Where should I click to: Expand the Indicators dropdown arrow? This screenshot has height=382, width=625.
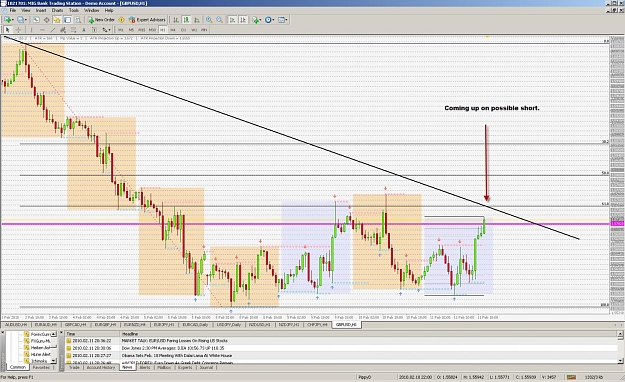click(261, 20)
